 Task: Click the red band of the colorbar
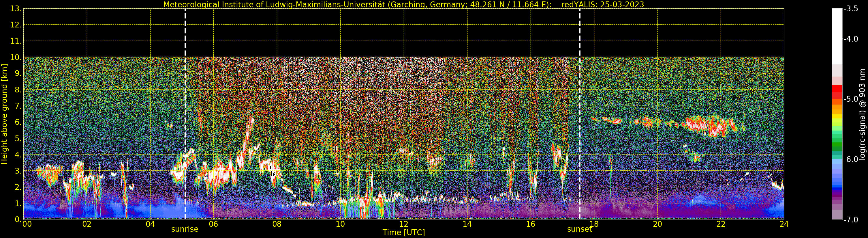(837, 92)
